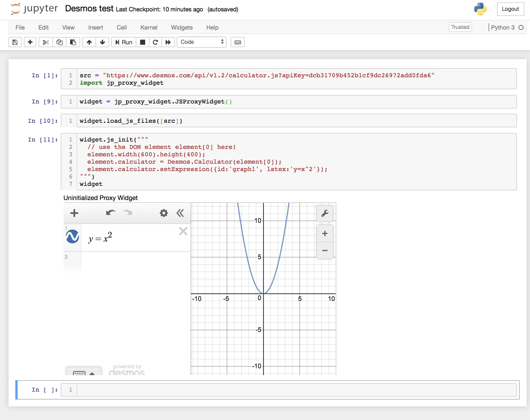Image resolution: width=530 pixels, height=420 pixels.
Task: Restart the kernel with circular arrow
Action: pos(155,42)
